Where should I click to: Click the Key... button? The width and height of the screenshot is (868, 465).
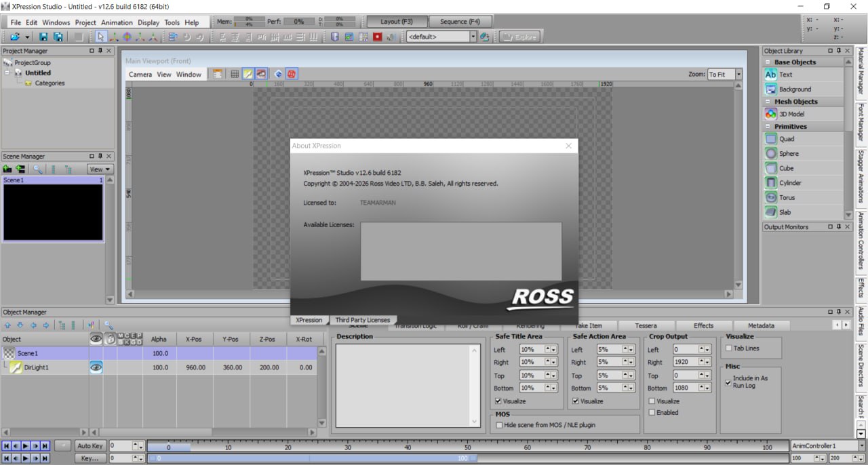[x=90, y=458]
